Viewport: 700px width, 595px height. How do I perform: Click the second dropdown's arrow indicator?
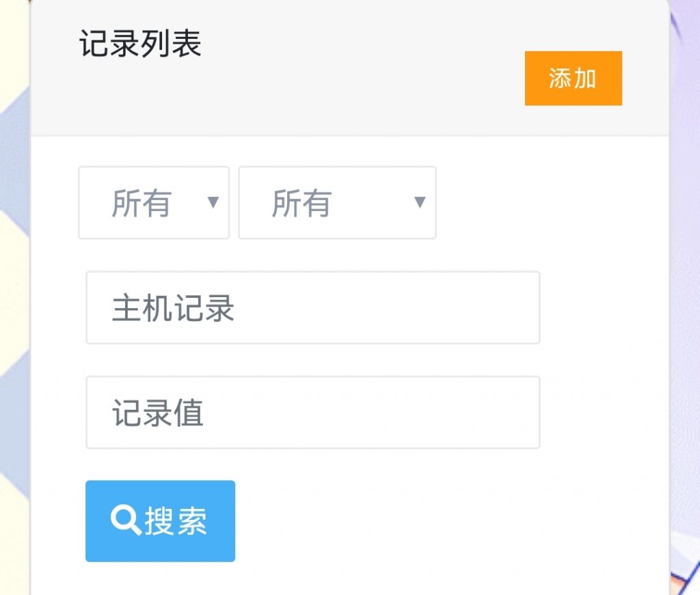click(420, 202)
